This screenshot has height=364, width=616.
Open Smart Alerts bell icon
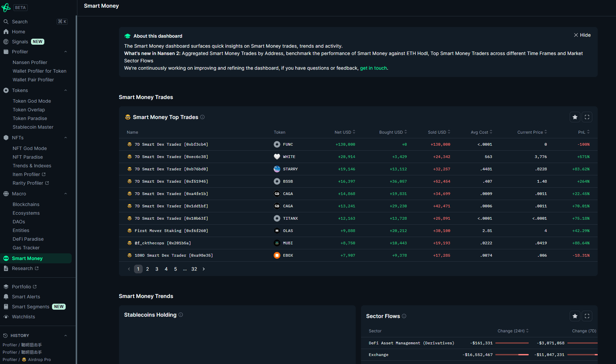tap(6, 297)
